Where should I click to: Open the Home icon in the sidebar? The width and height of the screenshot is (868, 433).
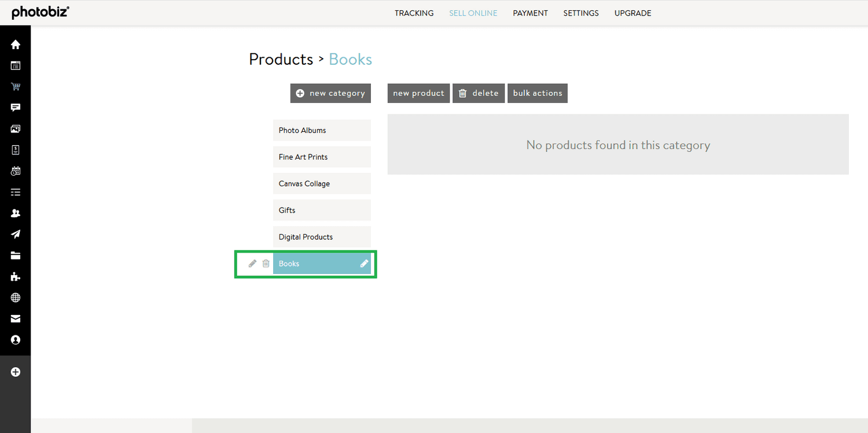[x=15, y=44]
